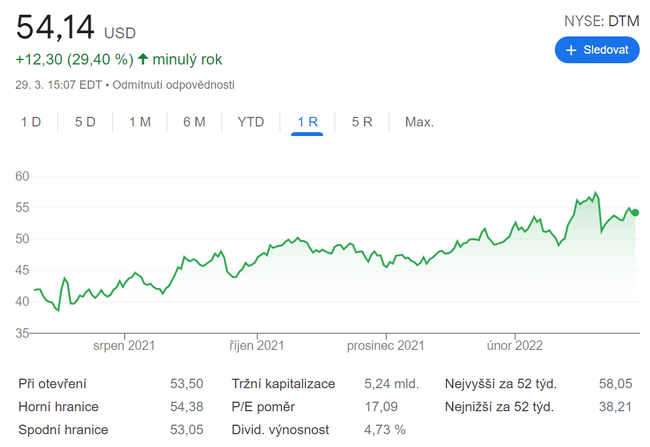Viewport: 650px width, 447px height.
Task: Click the Nejvyšší za 52 týd. label
Action: tap(500, 384)
